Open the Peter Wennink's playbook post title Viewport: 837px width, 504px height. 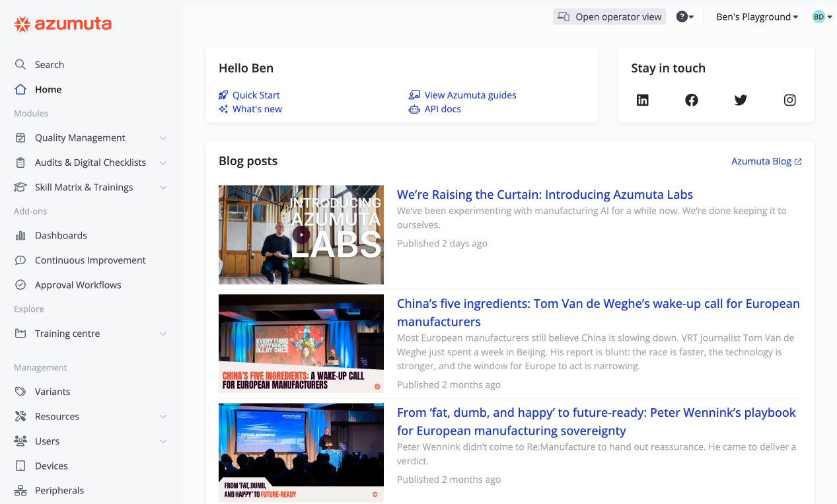pos(597,422)
